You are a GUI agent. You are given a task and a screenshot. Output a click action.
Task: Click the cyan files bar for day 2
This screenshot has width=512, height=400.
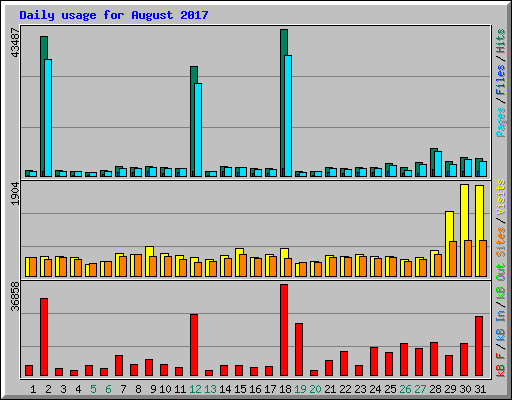pyautogui.click(x=48, y=118)
